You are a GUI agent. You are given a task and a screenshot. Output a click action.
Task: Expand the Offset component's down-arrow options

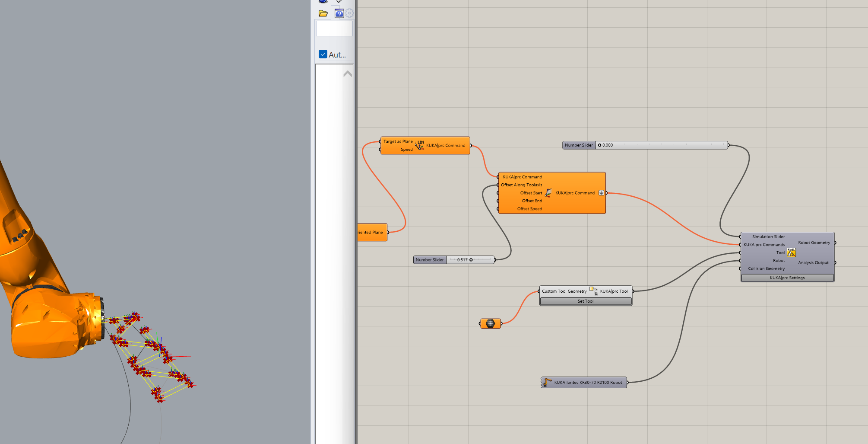click(601, 193)
